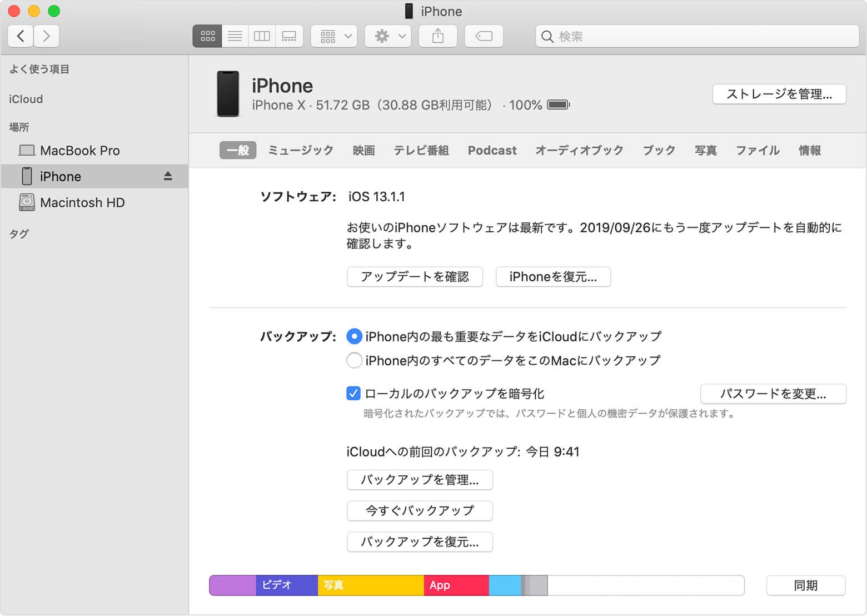Click the ビデオ storage bar segment
867x616 pixels.
pyautogui.click(x=287, y=585)
